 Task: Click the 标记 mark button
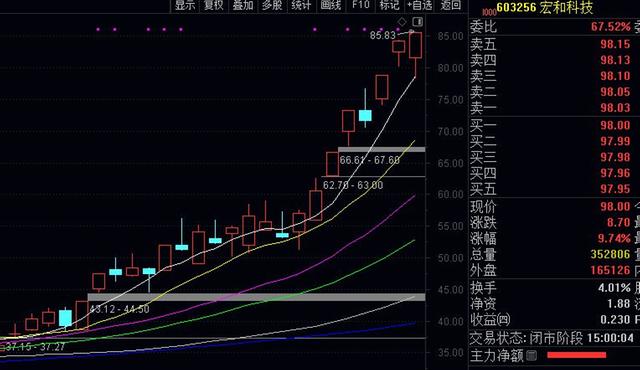[389, 5]
